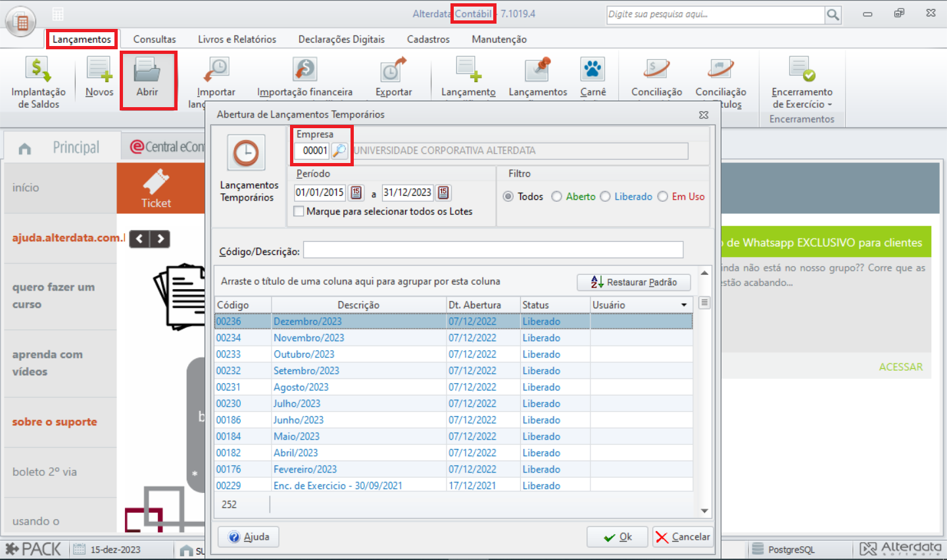
Task: Open the Manutenção ribbon tab
Action: 499,39
